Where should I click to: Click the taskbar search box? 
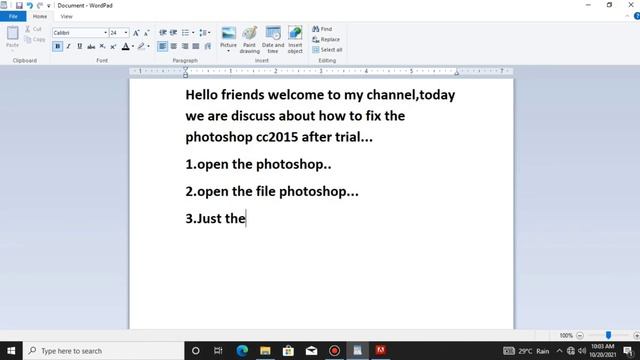pyautogui.click(x=104, y=351)
